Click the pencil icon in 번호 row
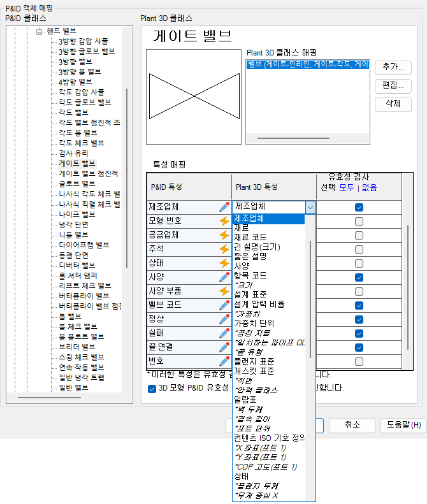427x504 pixels. (224, 361)
